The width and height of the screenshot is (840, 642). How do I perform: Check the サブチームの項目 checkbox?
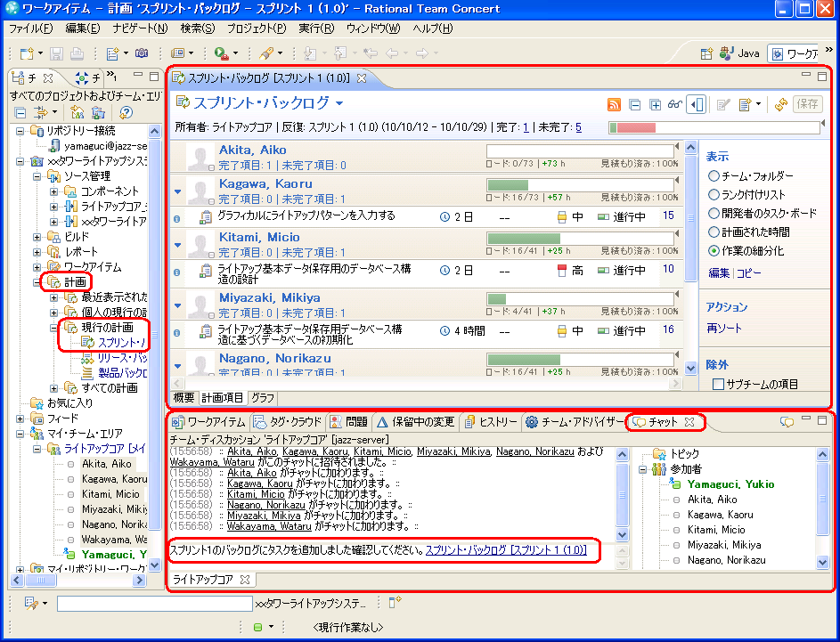pyautogui.click(x=718, y=384)
